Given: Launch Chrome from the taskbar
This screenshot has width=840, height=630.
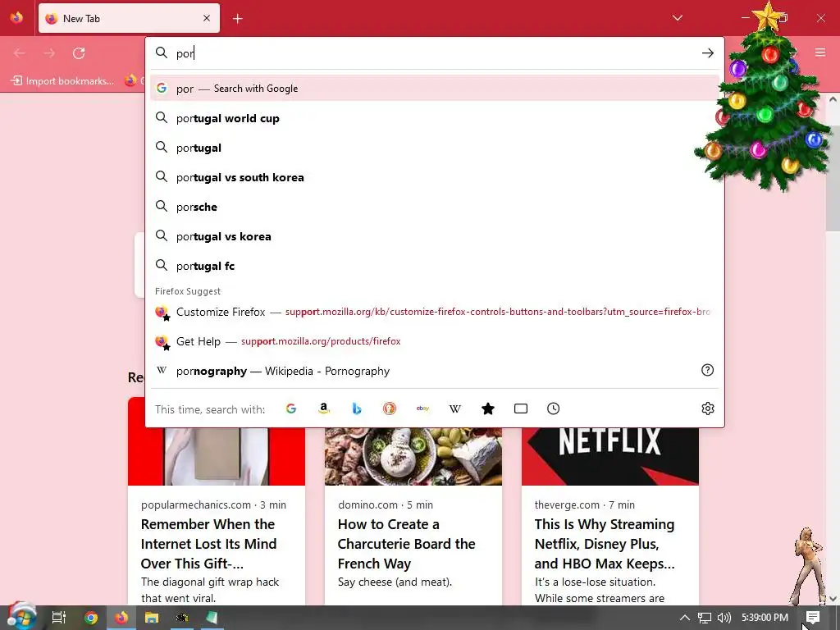Looking at the screenshot, I should pos(90,618).
